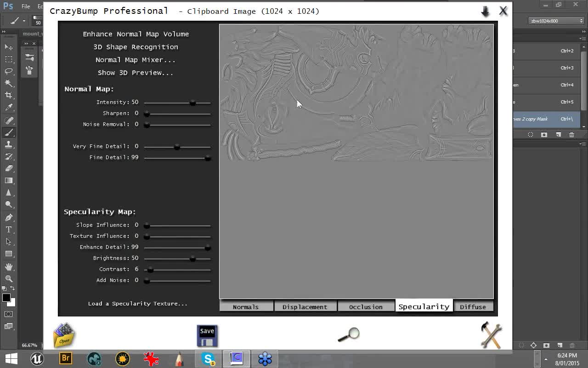Select the Eraser tool
Viewport: 588px width, 368px height.
click(9, 168)
